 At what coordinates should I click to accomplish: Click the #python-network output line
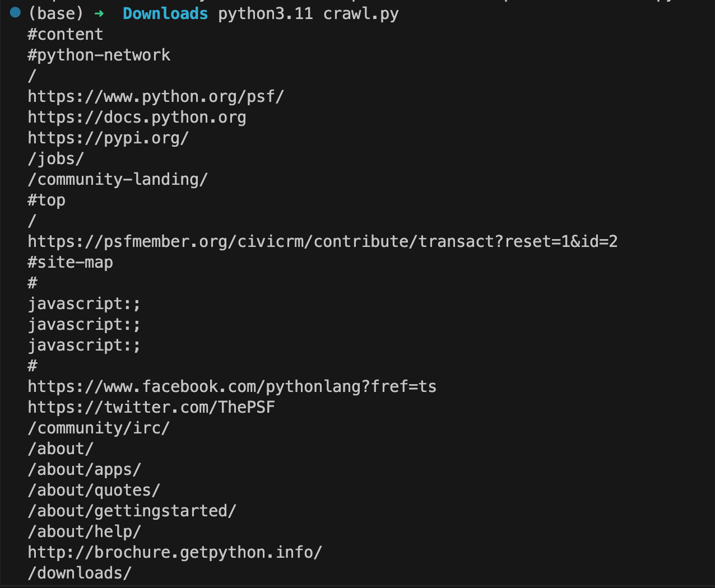99,55
